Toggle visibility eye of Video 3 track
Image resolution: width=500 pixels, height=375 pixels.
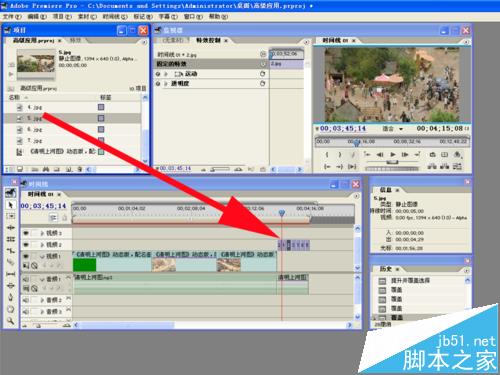pyautogui.click(x=26, y=233)
